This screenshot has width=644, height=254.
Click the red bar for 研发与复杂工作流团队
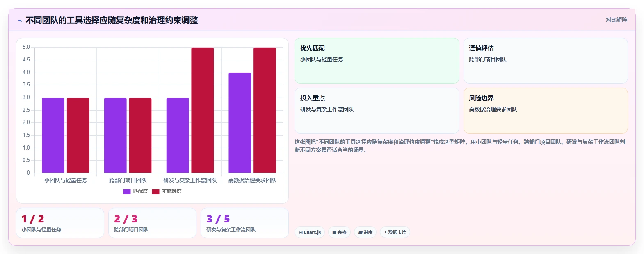(203, 110)
